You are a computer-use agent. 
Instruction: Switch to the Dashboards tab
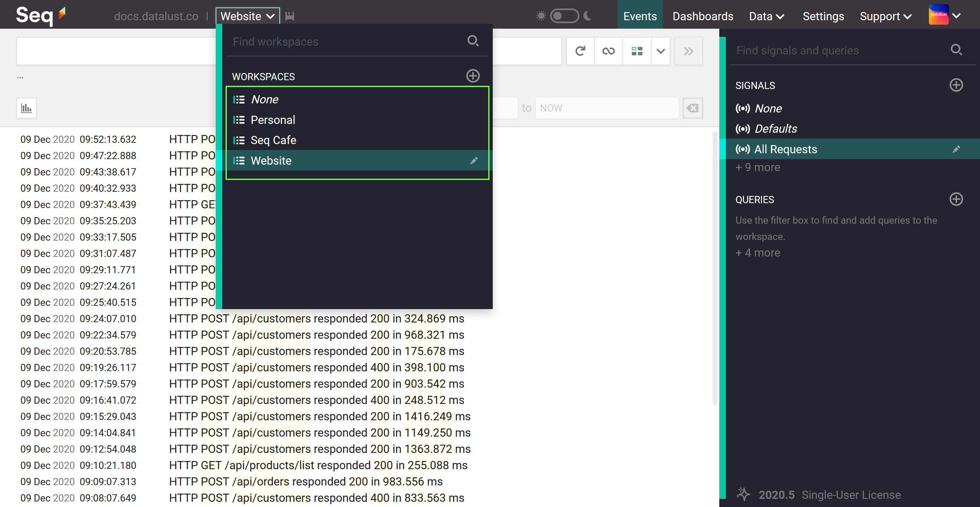click(x=702, y=16)
